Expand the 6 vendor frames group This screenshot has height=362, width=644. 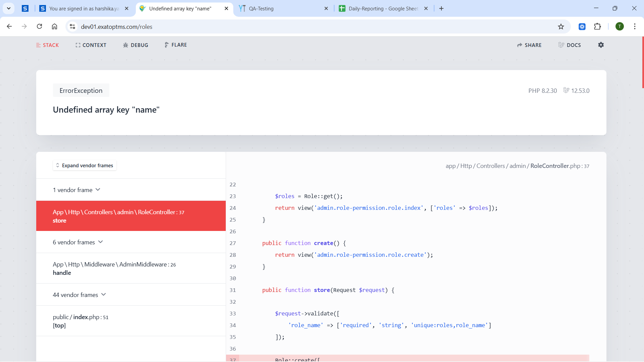[78, 242]
